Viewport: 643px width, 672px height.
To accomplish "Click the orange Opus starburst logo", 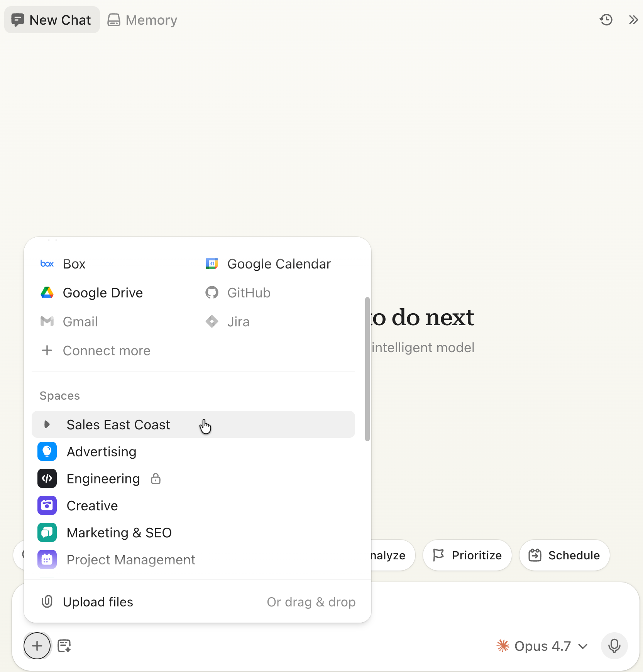I will [x=503, y=646].
